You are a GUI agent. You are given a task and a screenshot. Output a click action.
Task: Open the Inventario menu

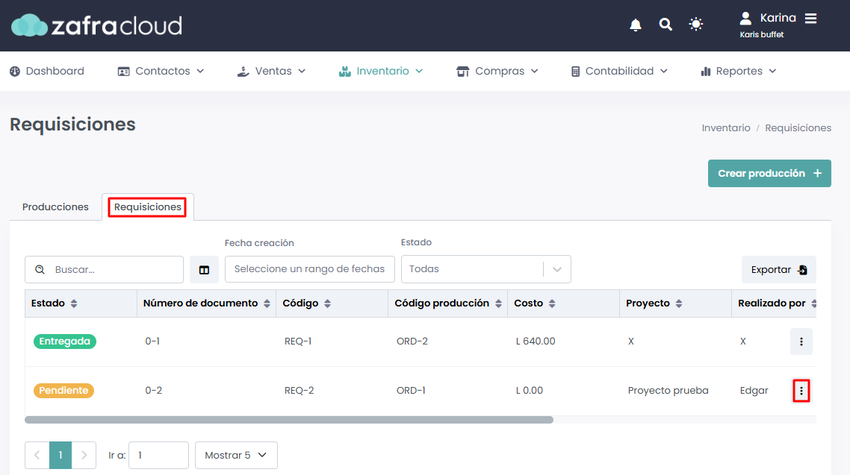[x=381, y=71]
